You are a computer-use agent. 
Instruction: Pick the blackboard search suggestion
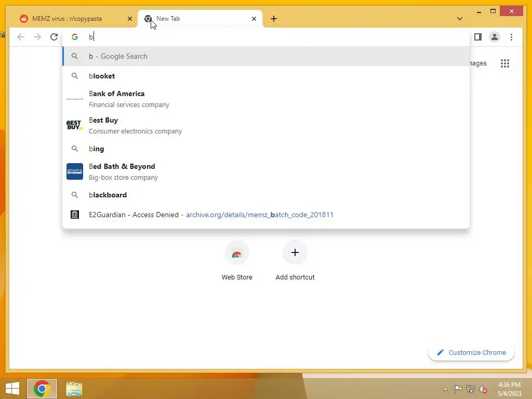267,195
